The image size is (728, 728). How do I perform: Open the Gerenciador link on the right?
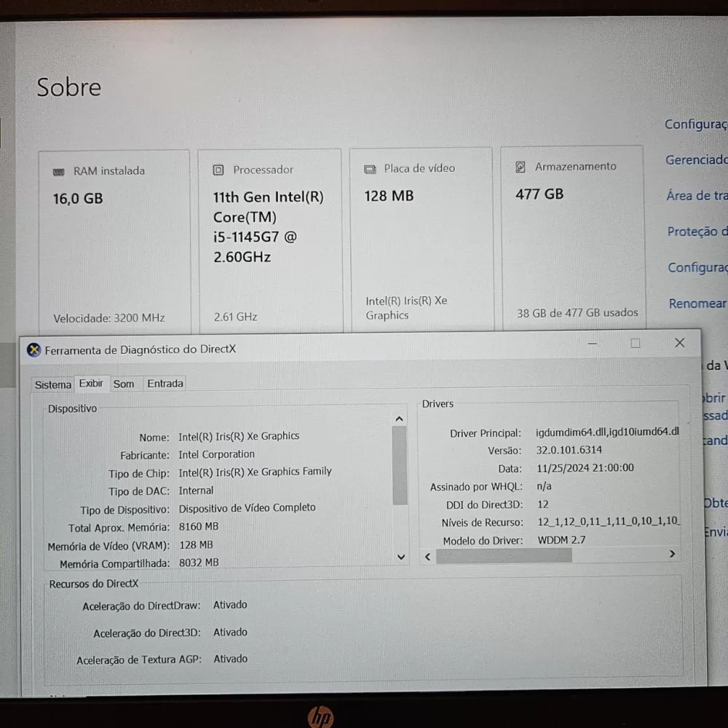(695, 160)
